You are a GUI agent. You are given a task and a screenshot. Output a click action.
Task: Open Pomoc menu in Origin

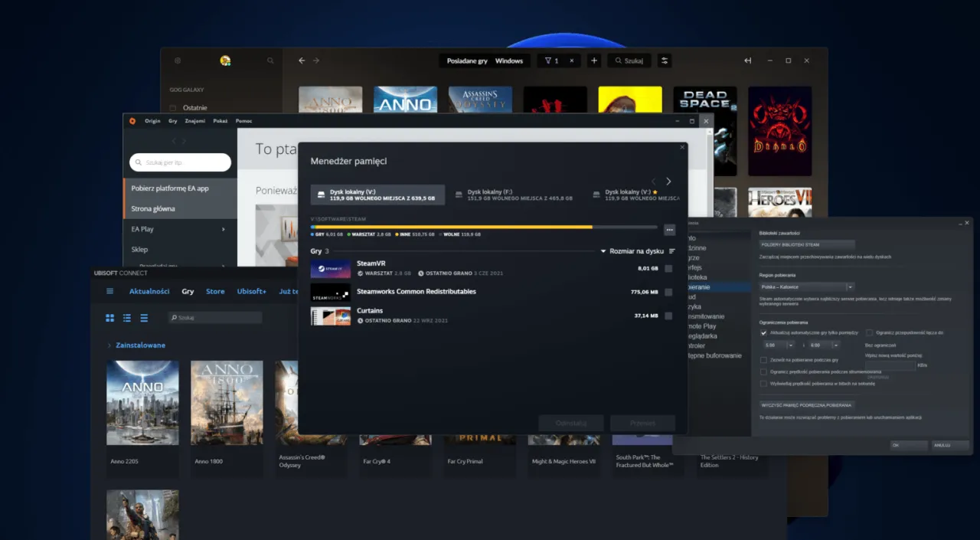[243, 121]
